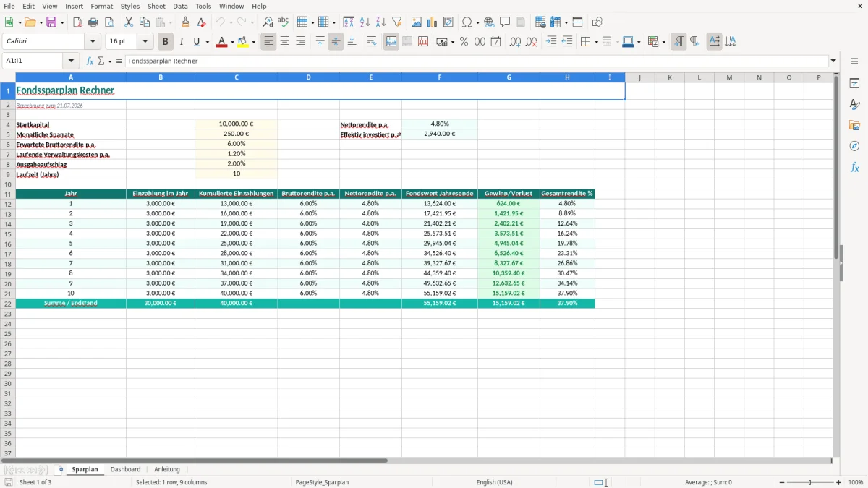Switch to the Anleitung sheet tab
This screenshot has width=868, height=488.
[167, 470]
